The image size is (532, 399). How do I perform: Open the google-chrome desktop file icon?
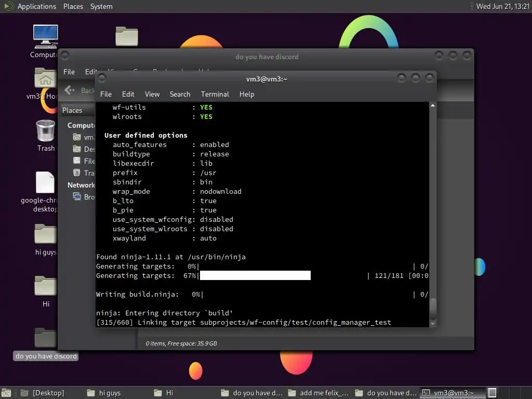coord(45,182)
